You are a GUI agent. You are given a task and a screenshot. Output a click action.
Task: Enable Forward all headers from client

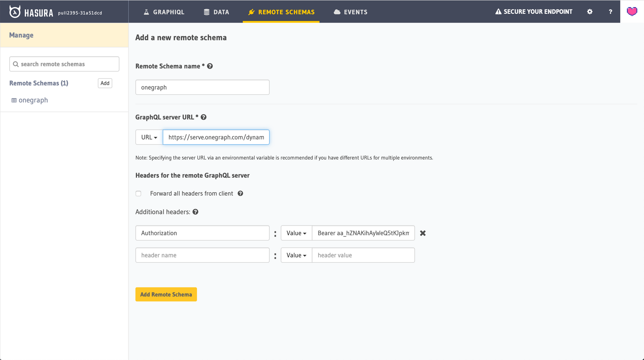coord(138,193)
